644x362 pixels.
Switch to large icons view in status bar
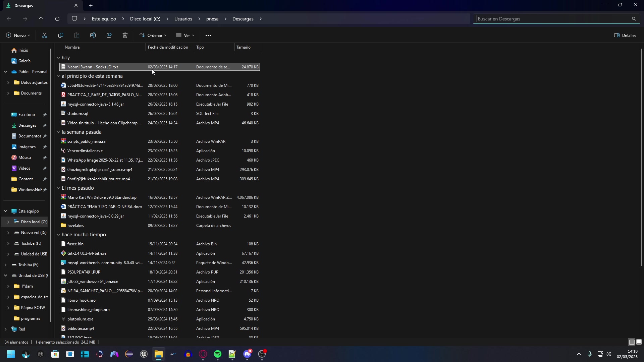click(x=639, y=342)
